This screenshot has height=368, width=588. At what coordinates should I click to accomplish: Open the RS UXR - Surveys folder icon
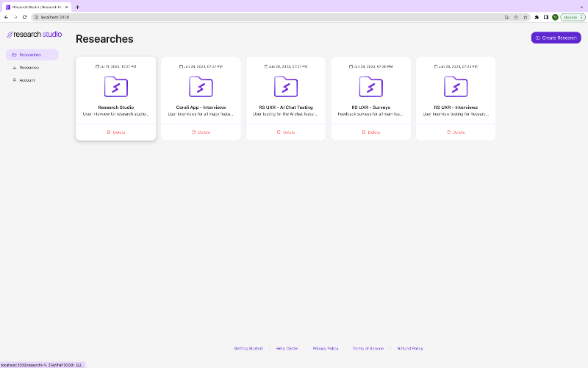click(371, 86)
